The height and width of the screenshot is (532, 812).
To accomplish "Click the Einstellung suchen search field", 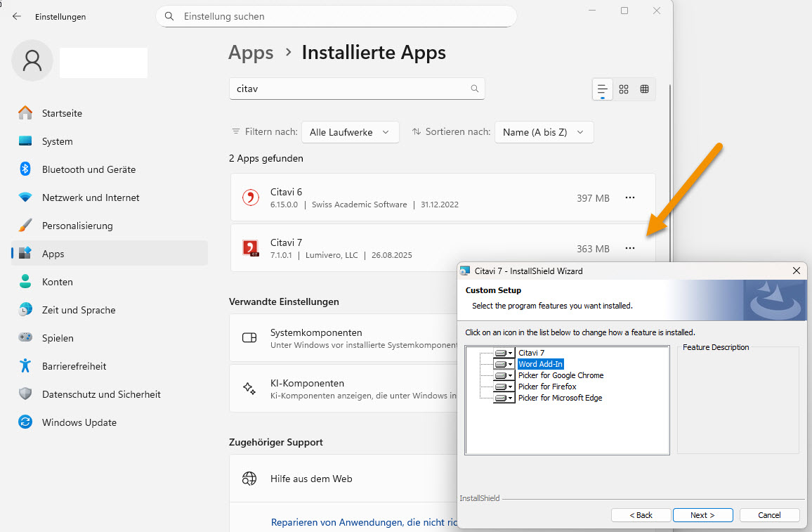I will [x=337, y=16].
